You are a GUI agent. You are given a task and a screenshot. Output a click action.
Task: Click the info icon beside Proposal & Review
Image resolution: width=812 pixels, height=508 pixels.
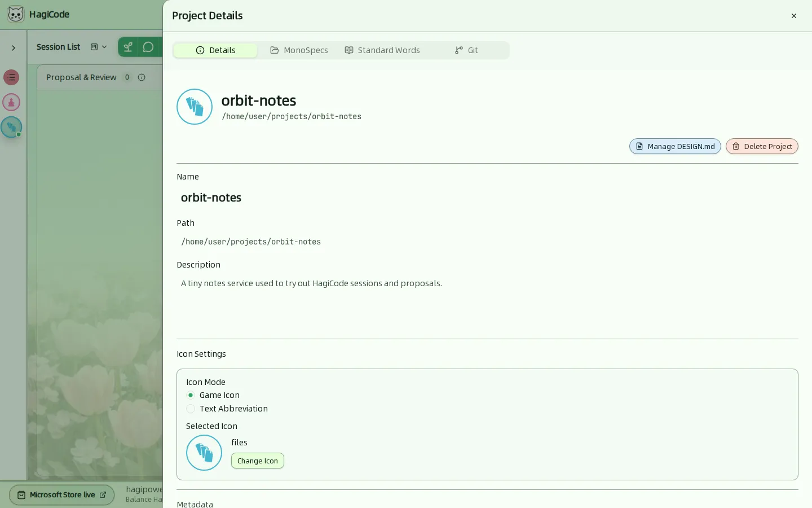(x=142, y=77)
